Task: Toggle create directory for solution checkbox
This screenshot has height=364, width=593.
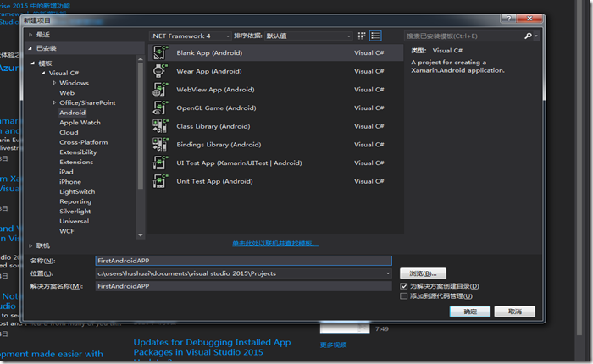Action: point(403,286)
